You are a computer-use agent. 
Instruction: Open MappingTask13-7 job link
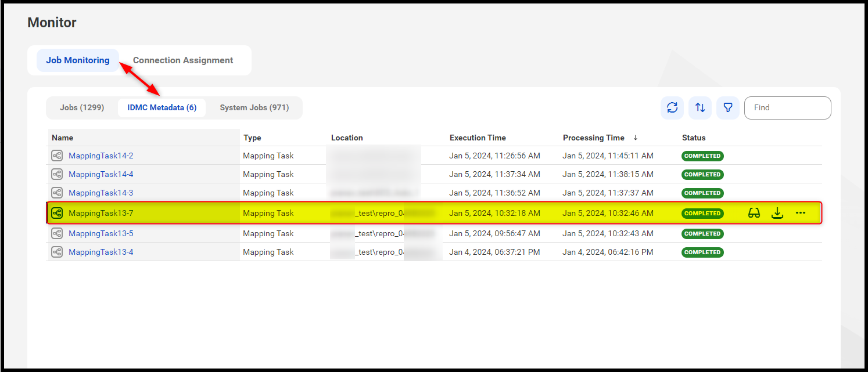point(101,213)
